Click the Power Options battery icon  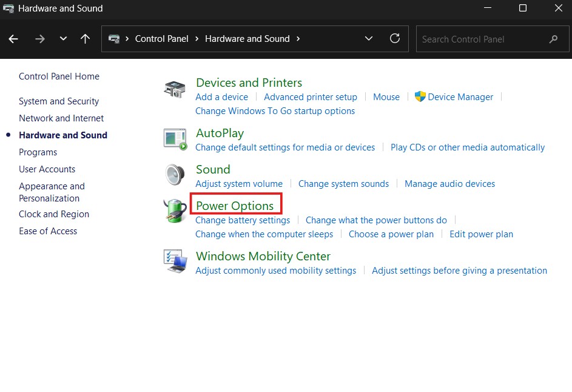(175, 211)
